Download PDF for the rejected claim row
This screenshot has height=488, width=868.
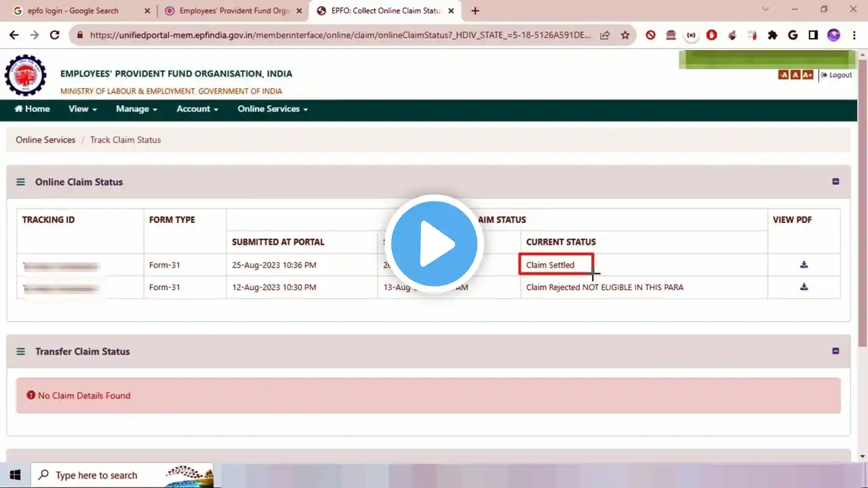click(804, 287)
